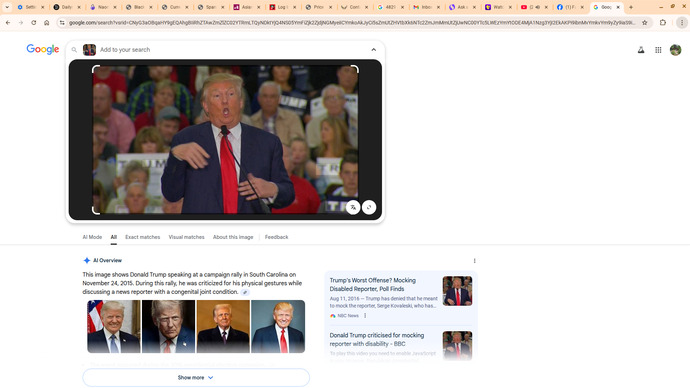Viewport: 690px width, 388px height.
Task: Switch to the Facebook browser tab
Action: click(569, 7)
